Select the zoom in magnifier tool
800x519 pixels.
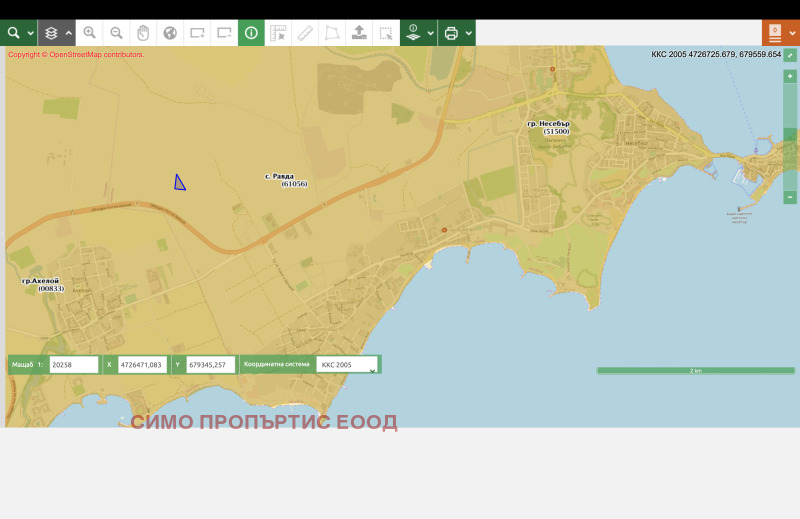click(90, 33)
